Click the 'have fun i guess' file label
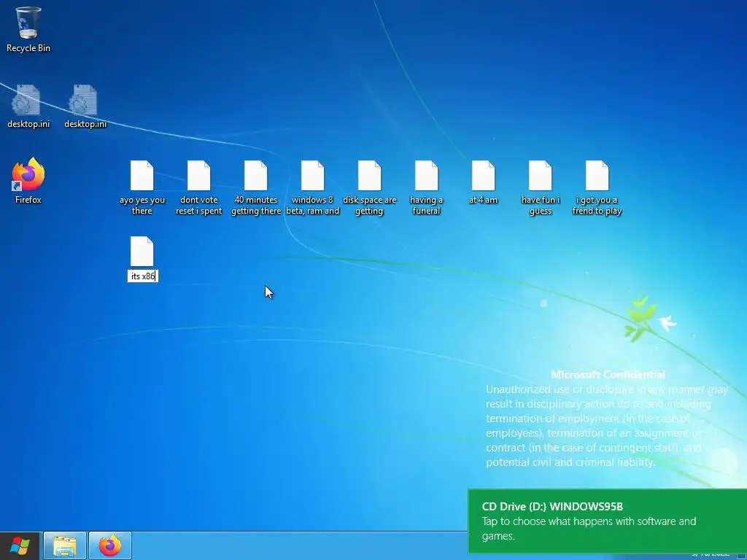The width and height of the screenshot is (747, 560). click(x=541, y=205)
